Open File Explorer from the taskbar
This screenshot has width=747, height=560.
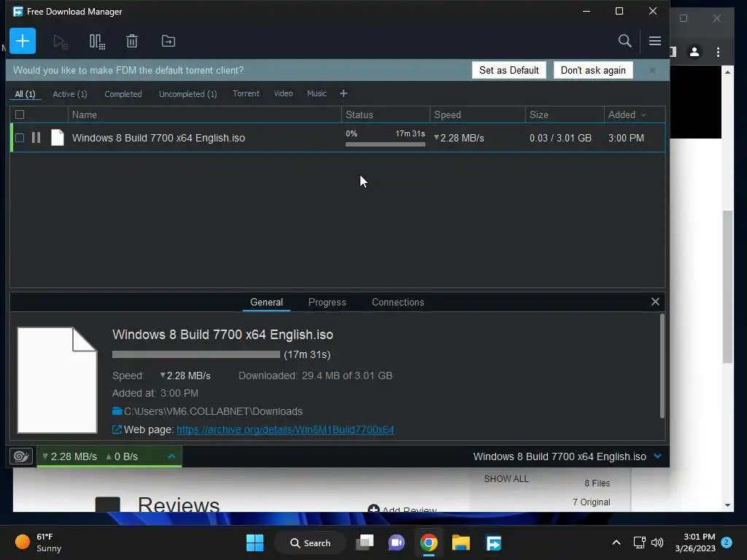(461, 542)
